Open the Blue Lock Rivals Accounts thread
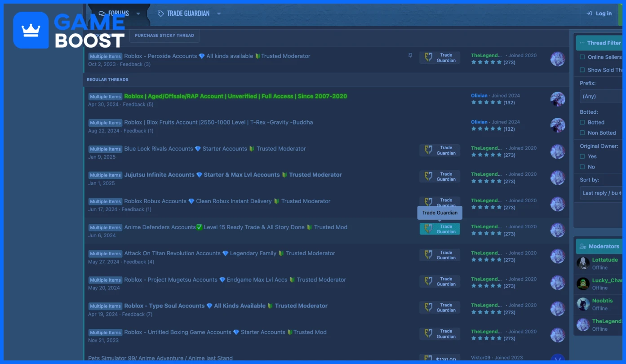626x364 pixels. (215, 149)
